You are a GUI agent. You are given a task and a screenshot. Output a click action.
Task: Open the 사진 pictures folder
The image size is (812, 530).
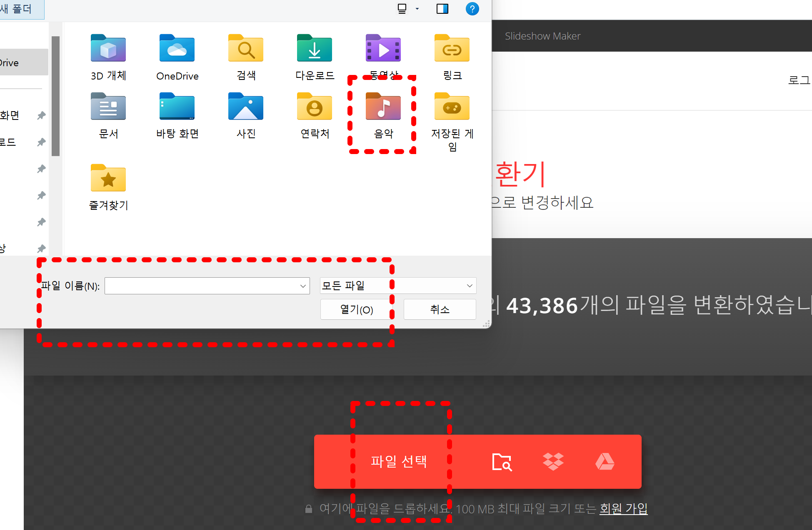pos(246,107)
